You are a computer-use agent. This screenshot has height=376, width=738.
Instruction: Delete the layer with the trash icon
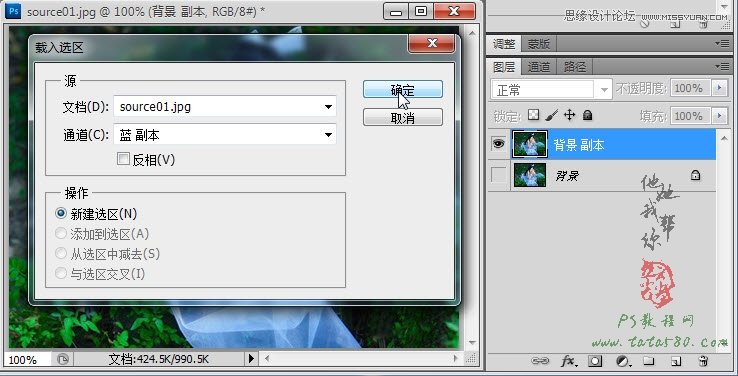click(x=703, y=361)
